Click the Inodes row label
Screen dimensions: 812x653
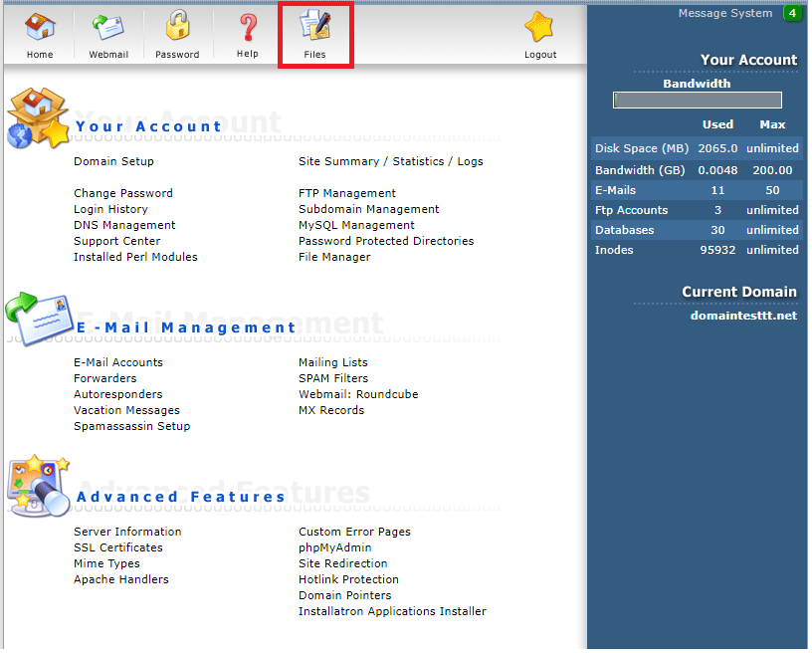coord(615,251)
